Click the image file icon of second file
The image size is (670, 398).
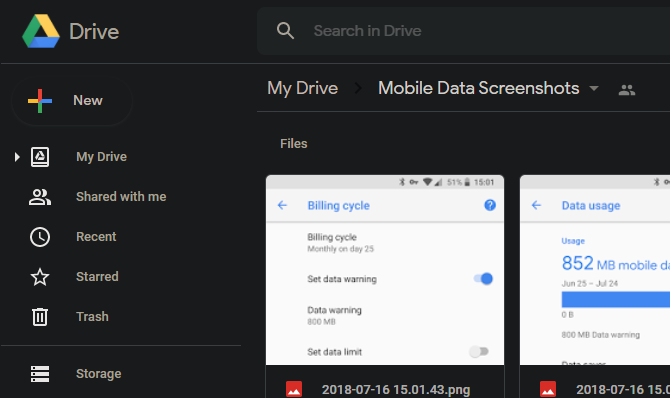click(x=548, y=389)
